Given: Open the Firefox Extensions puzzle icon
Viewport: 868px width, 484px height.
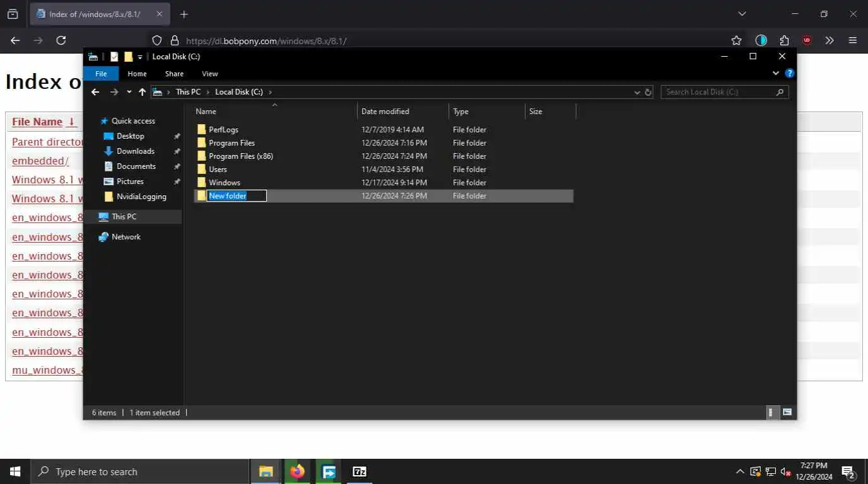Looking at the screenshot, I should (x=784, y=40).
